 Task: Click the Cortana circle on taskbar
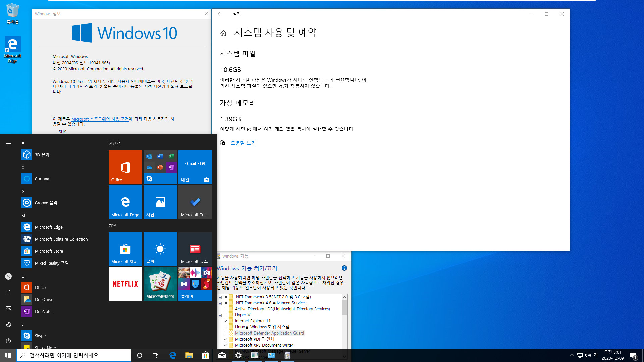point(140,355)
